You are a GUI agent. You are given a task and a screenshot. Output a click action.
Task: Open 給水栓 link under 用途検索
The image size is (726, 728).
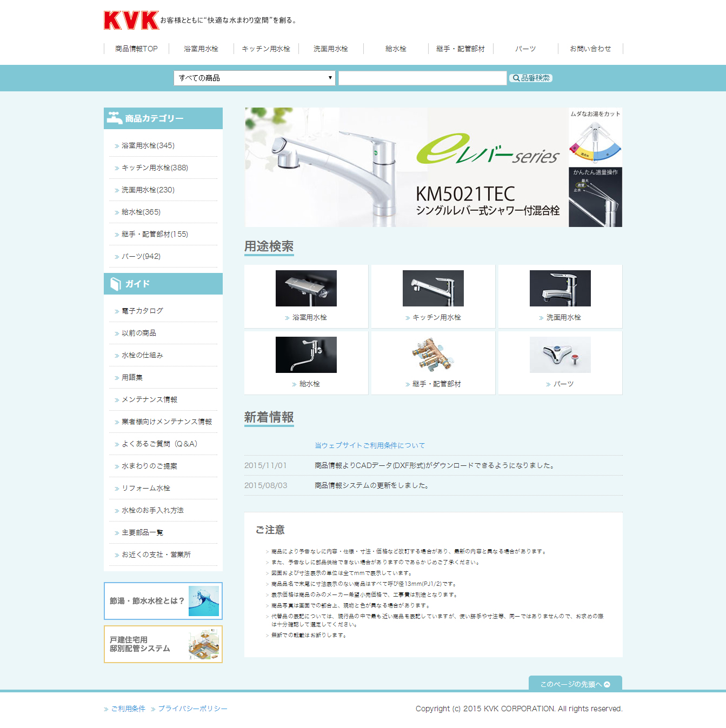(309, 384)
